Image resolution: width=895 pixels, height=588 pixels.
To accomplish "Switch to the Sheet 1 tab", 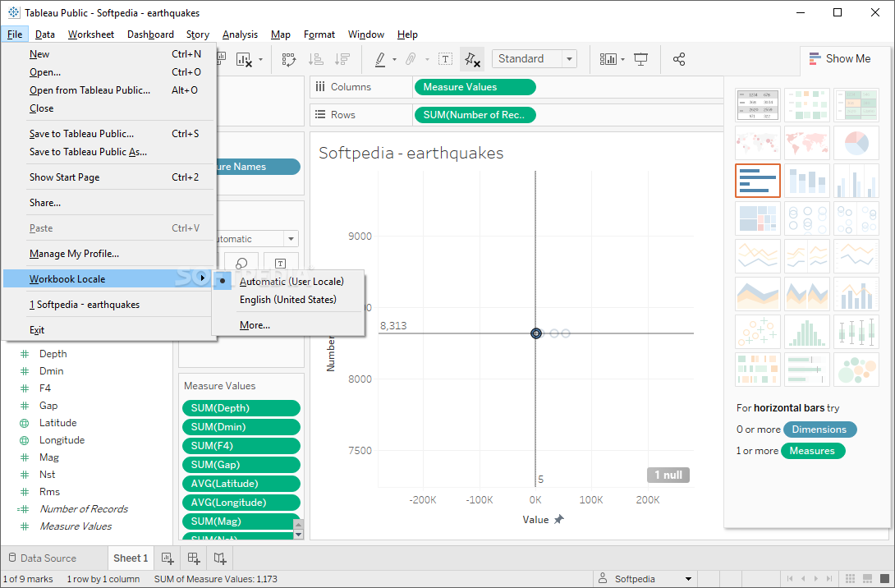I will point(131,558).
